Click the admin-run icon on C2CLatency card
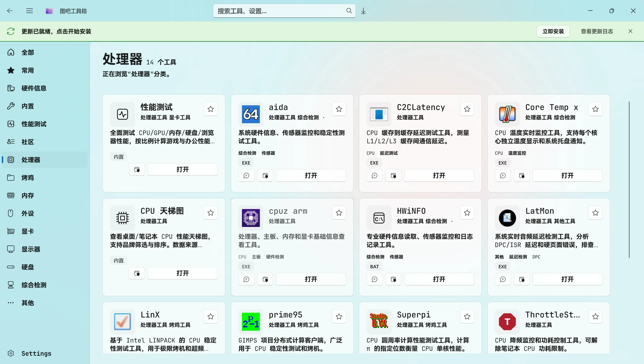This screenshot has height=364, width=644. coord(393,176)
